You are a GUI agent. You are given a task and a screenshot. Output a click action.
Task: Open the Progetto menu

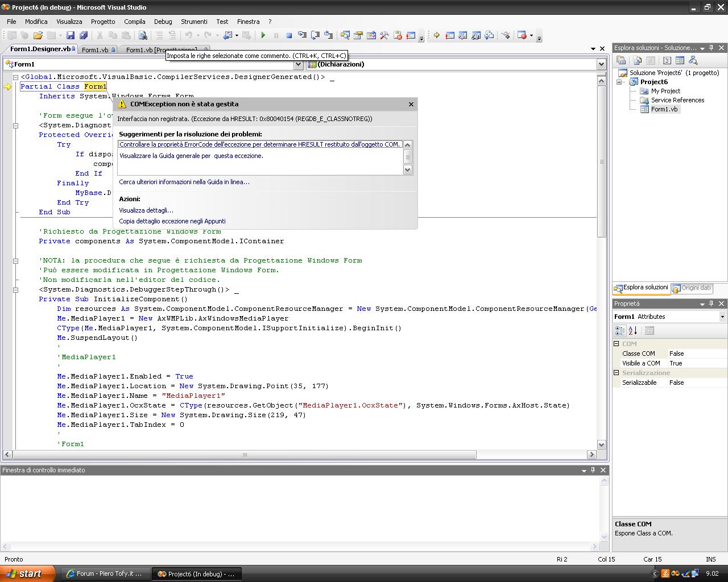pyautogui.click(x=103, y=22)
